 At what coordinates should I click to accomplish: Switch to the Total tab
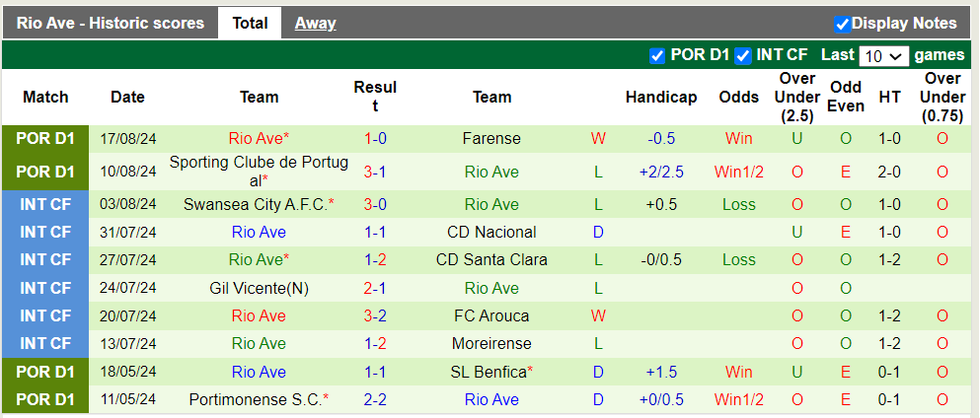pos(250,23)
